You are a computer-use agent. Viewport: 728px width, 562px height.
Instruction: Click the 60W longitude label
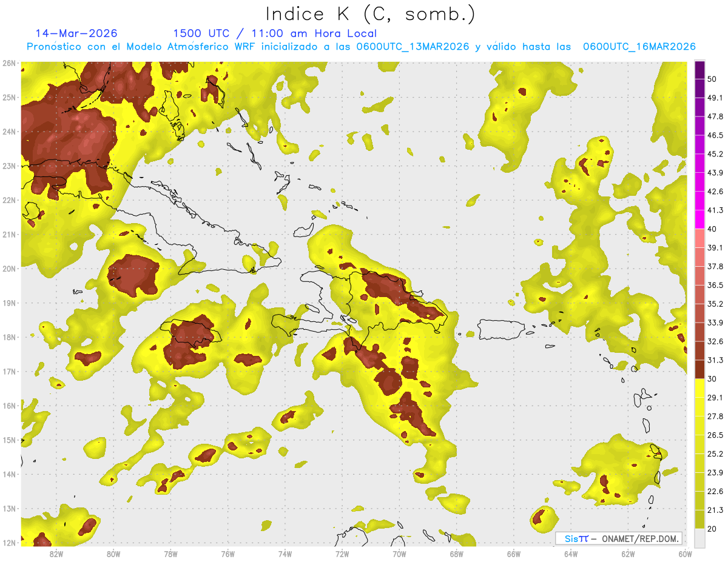685,554
